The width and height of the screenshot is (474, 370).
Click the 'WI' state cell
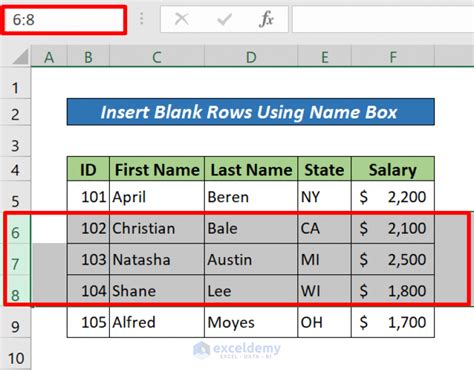[x=324, y=291]
